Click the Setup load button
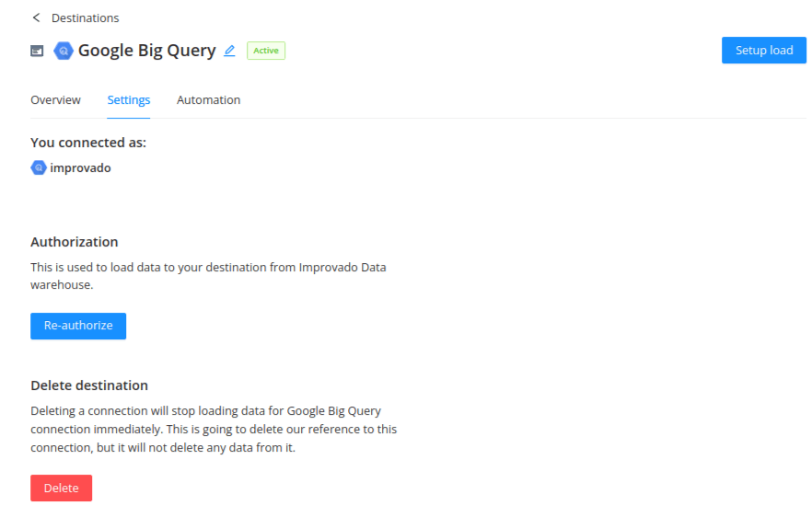This screenshot has height=517, width=812. point(764,51)
